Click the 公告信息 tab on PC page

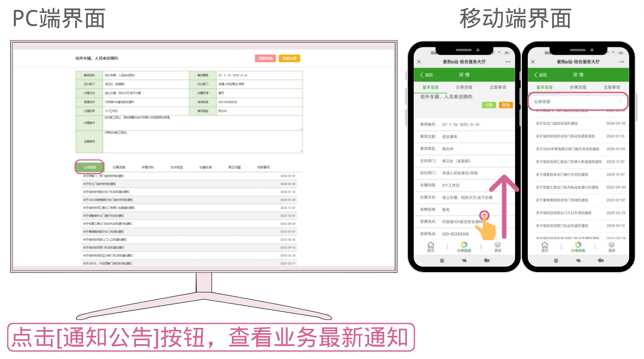click(89, 167)
